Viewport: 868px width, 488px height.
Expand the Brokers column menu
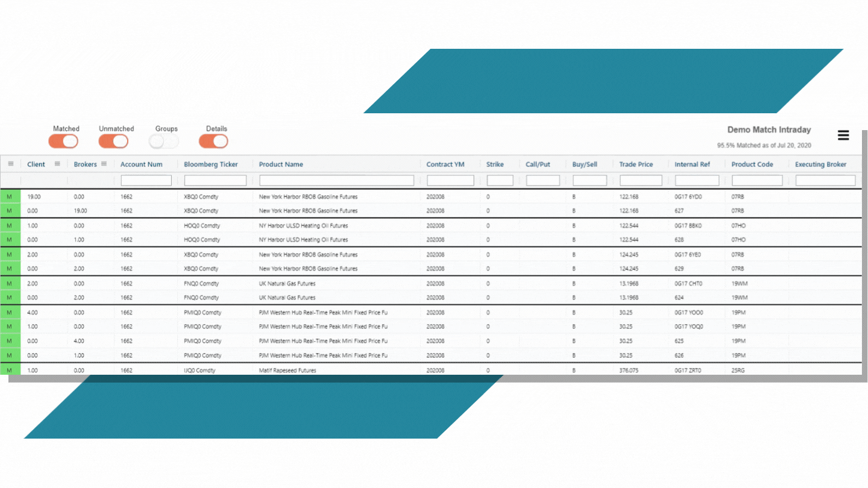point(104,163)
